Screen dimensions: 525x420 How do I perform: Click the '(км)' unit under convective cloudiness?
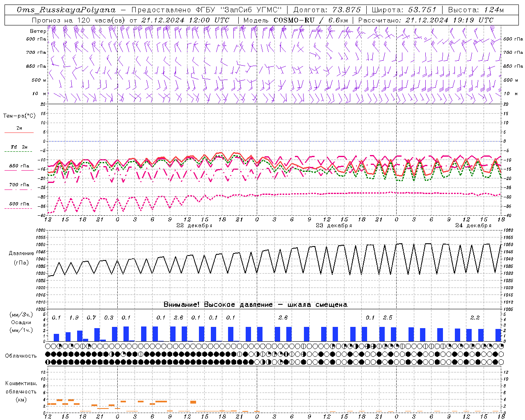point(21,399)
